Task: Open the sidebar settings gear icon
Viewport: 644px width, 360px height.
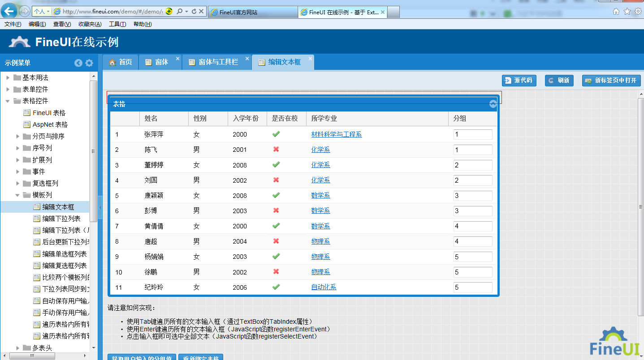Action: [x=89, y=63]
